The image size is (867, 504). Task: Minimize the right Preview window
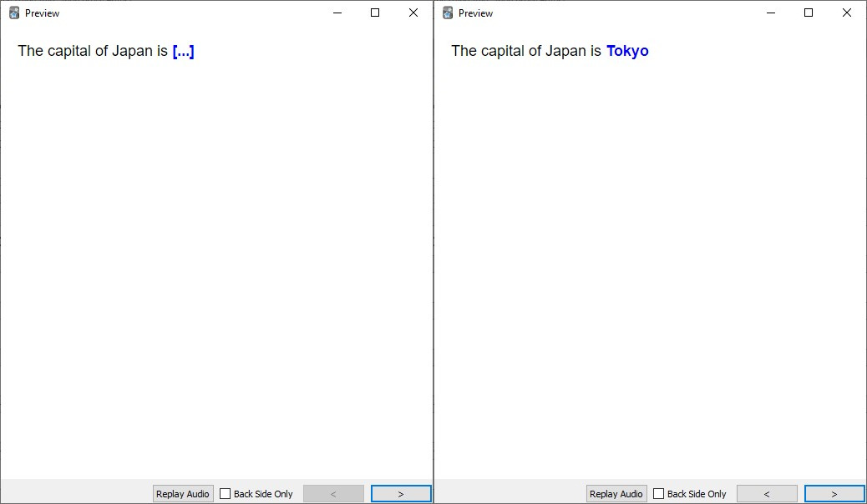(x=771, y=13)
